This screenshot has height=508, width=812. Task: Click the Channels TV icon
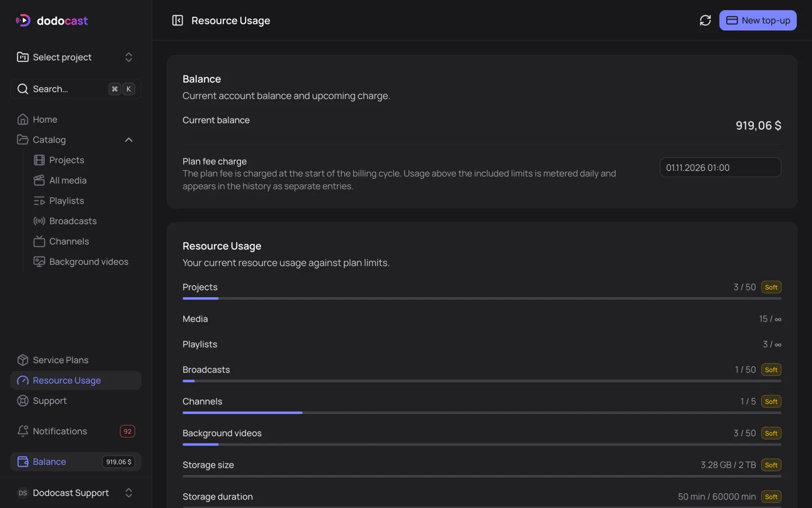click(x=39, y=241)
